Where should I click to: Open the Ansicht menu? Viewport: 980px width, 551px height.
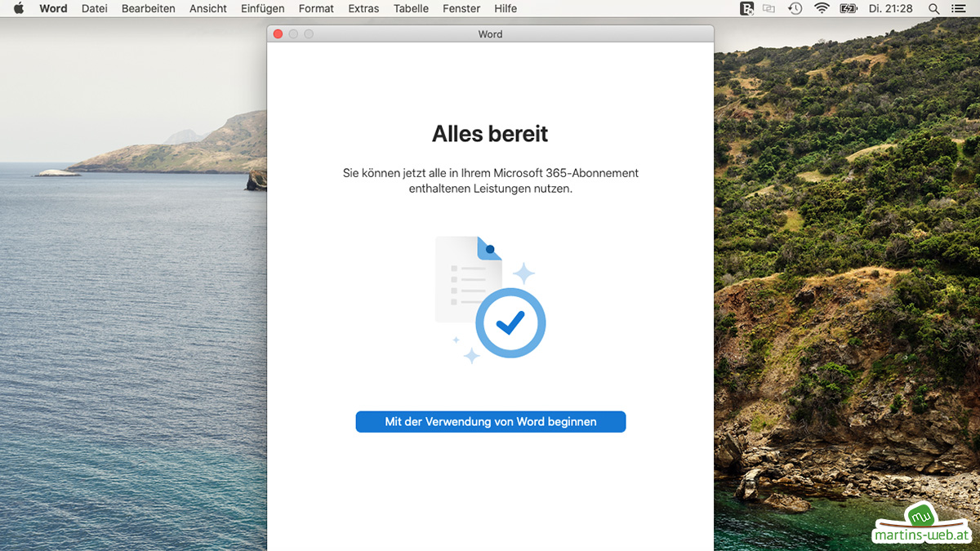208,8
